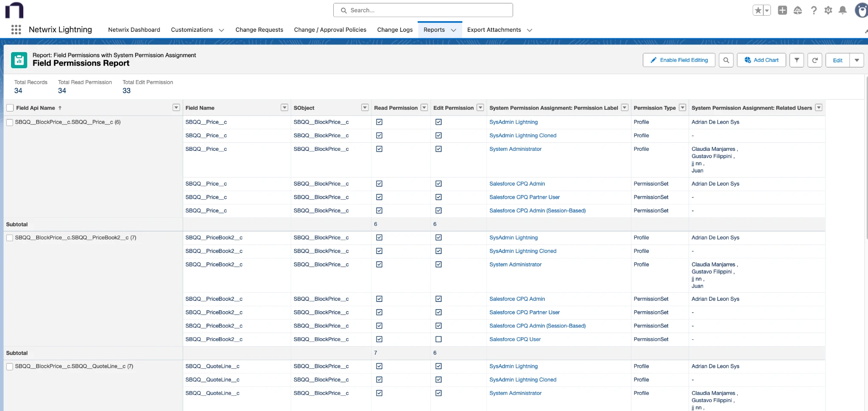Click the report search magnifier icon
The image size is (868, 411).
[x=726, y=60]
